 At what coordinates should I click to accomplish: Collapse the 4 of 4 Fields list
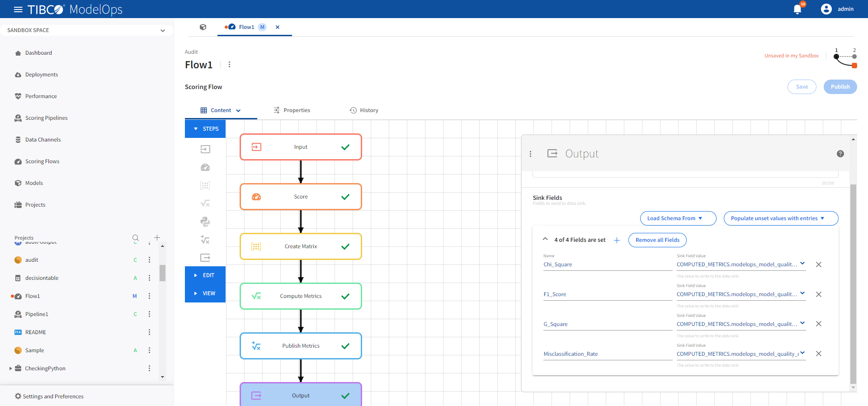[545, 240]
